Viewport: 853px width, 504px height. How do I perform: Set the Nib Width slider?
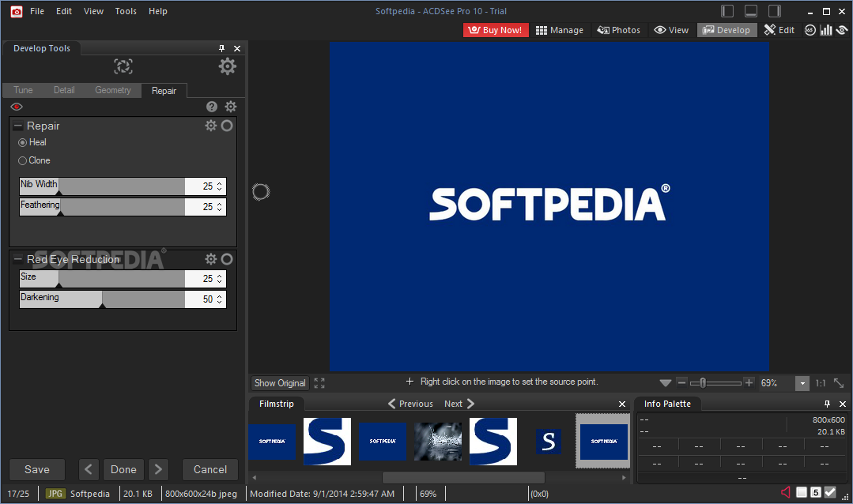(102, 186)
